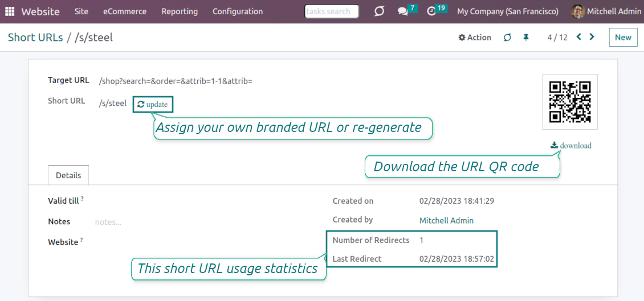Click the refresh icon in top navbar
The height and width of the screenshot is (301, 644).
380,11
